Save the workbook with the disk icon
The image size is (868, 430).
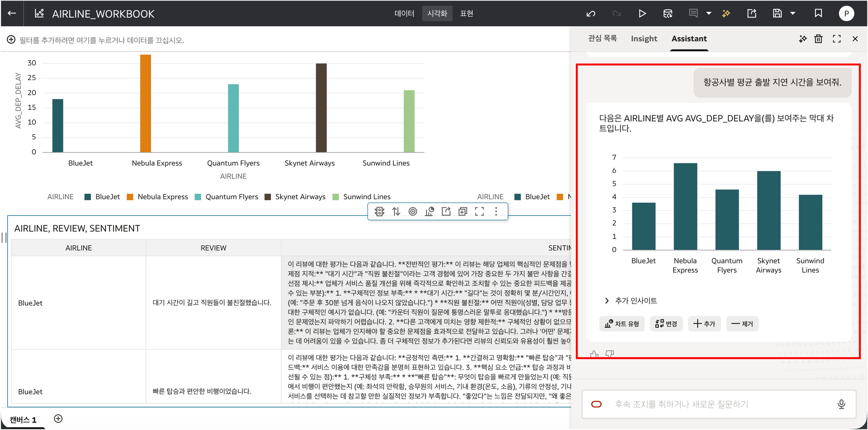[x=777, y=13]
